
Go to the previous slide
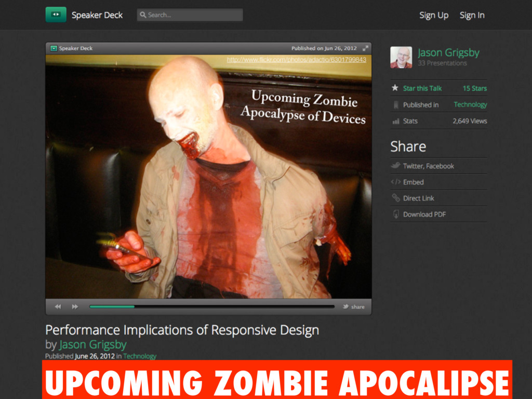(x=58, y=307)
